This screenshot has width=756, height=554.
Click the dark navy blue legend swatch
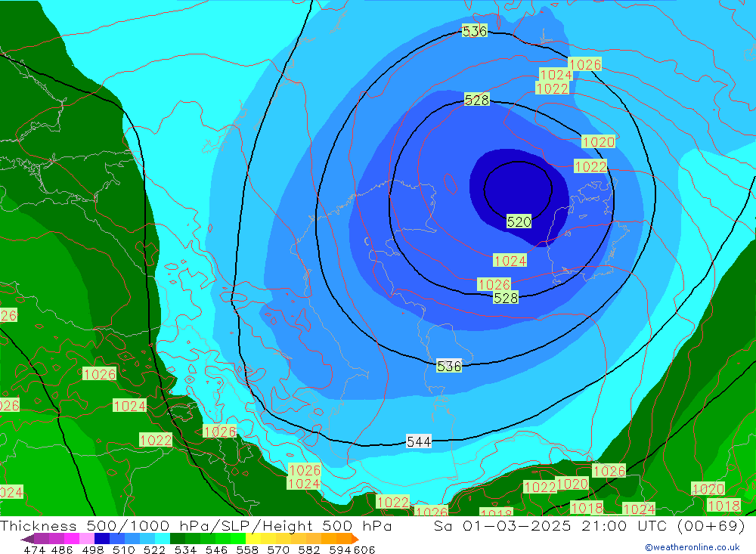(102, 539)
